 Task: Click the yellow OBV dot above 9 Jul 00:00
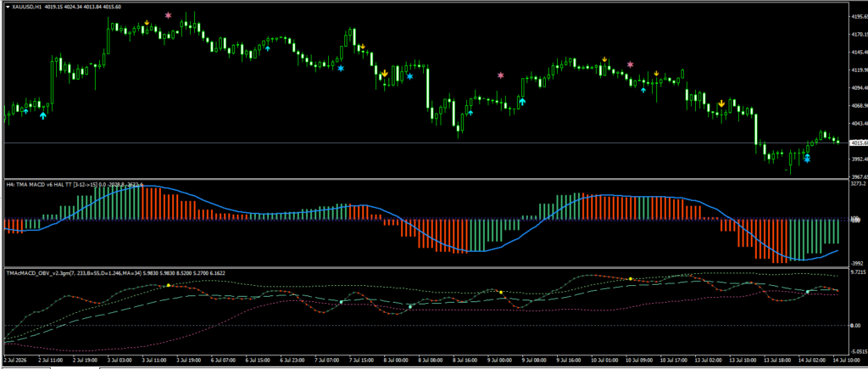(x=501, y=292)
